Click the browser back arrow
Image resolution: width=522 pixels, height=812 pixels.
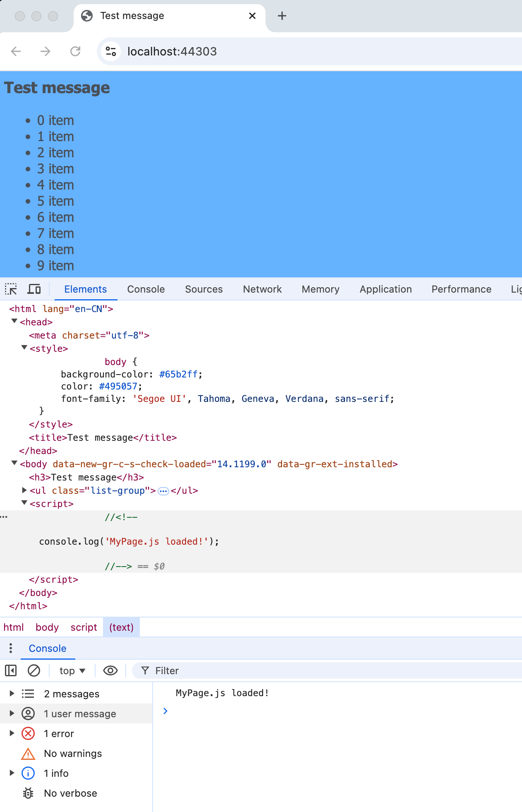click(16, 51)
